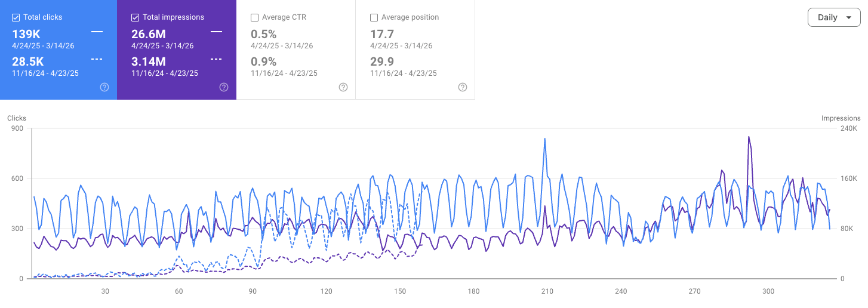868x308 pixels.
Task: Click help icon in Average CTR card
Action: pyautogui.click(x=343, y=87)
